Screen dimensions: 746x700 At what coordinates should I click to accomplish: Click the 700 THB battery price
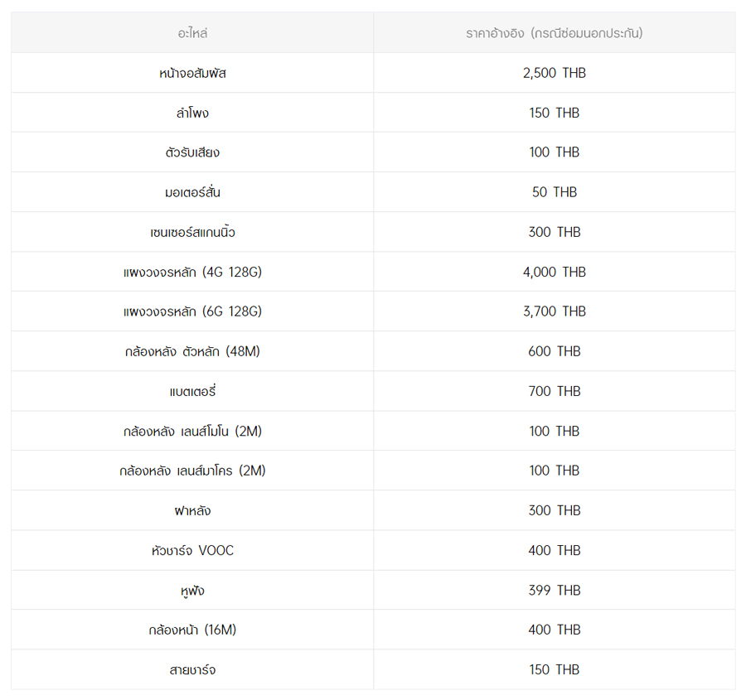[x=554, y=391]
